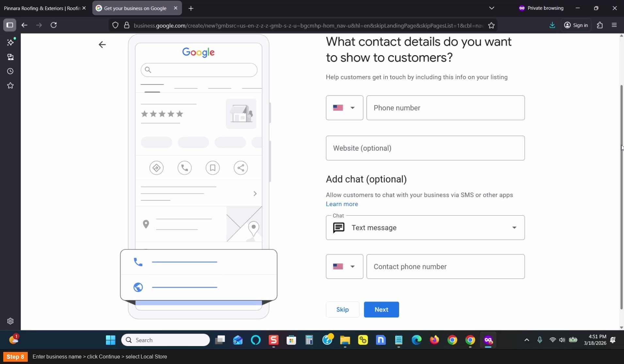This screenshot has width=624, height=364.
Task: Open synced tabs in the sidebar
Action: [10, 57]
